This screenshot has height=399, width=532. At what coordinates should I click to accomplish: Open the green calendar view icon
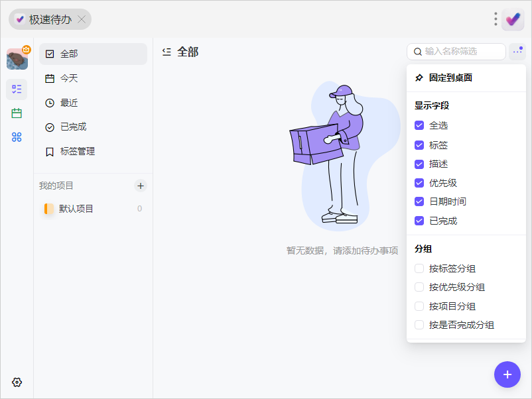(17, 113)
